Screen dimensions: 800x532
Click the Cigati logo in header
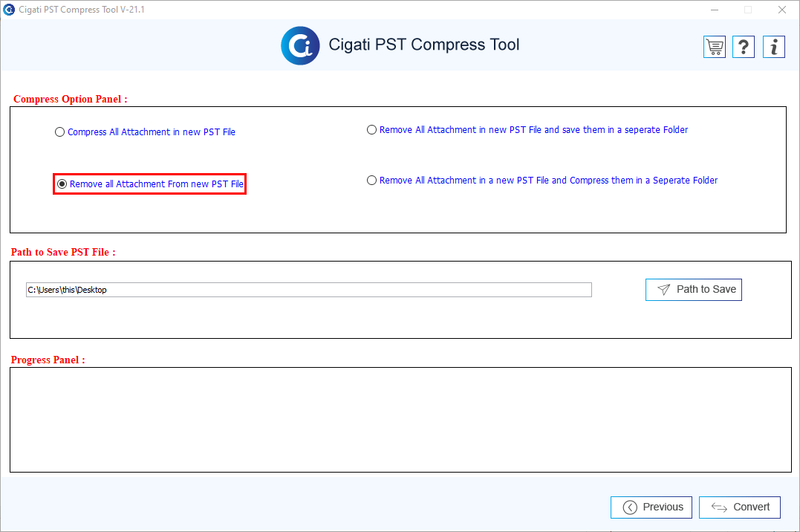point(301,45)
